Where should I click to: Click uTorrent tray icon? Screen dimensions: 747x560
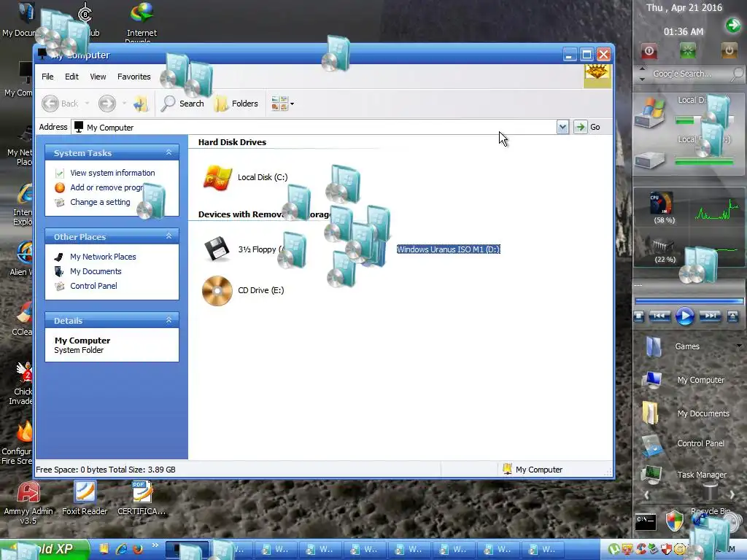614,550
